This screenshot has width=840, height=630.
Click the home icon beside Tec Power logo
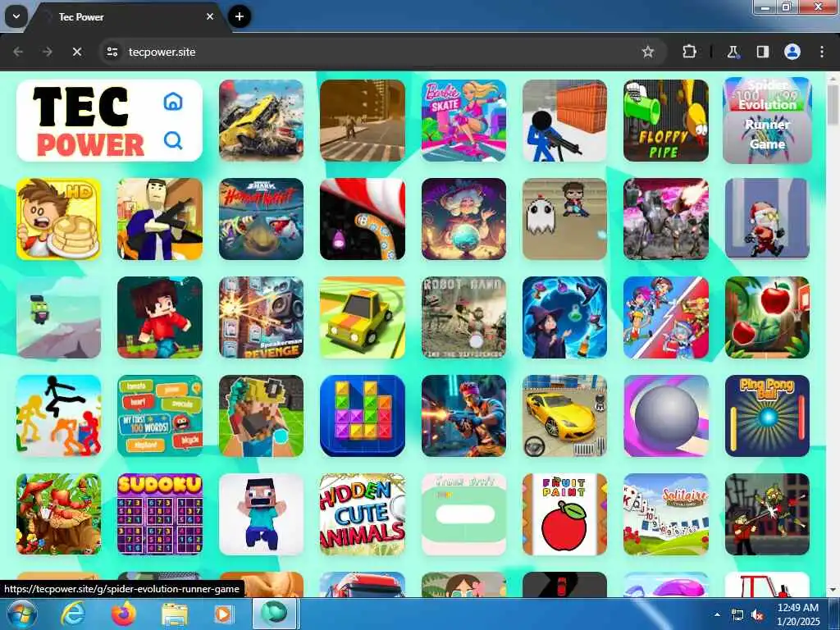pos(173,101)
